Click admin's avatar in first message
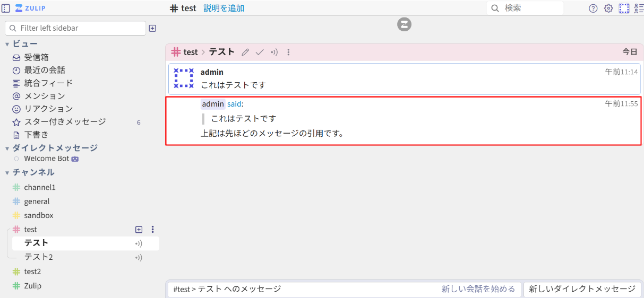The width and height of the screenshot is (644, 298). [x=184, y=78]
